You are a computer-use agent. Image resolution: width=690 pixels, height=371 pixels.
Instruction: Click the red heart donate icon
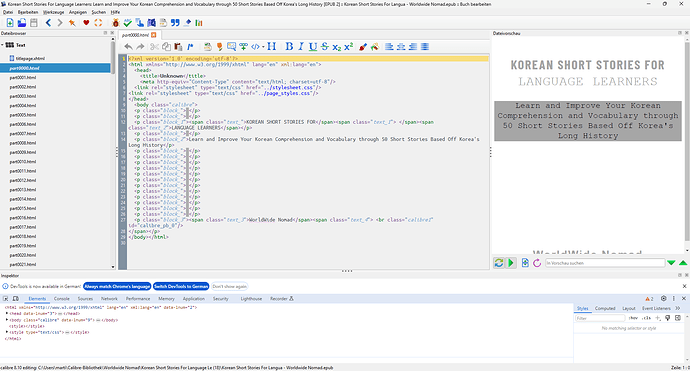pos(86,23)
